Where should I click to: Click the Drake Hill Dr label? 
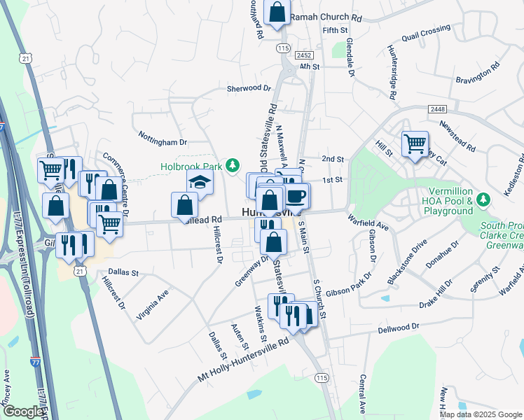tap(436, 294)
